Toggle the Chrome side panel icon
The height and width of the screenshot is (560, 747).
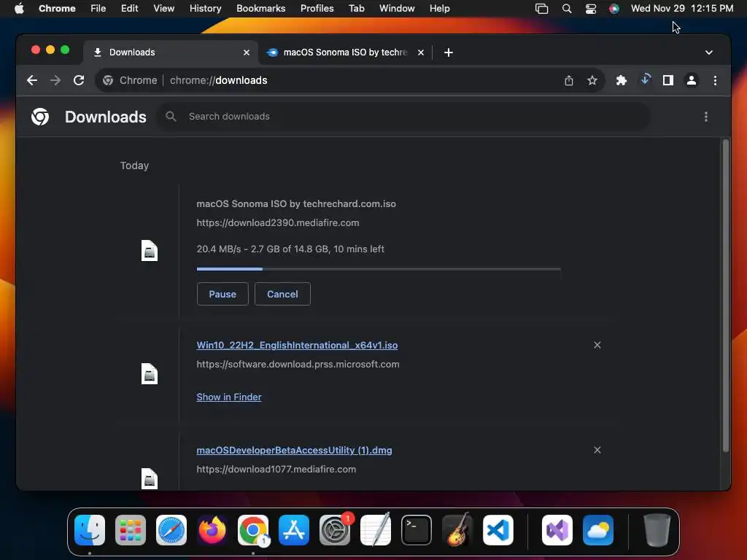(x=668, y=80)
